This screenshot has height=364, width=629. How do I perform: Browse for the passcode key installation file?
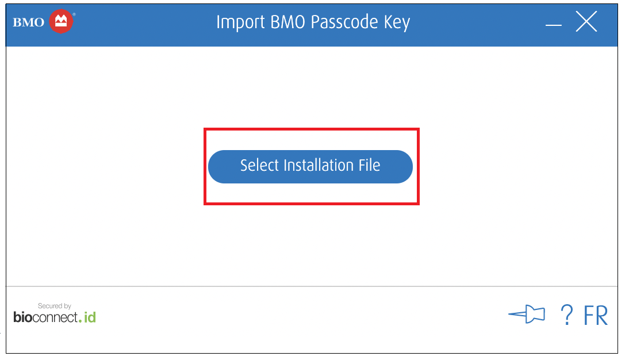pyautogui.click(x=310, y=166)
